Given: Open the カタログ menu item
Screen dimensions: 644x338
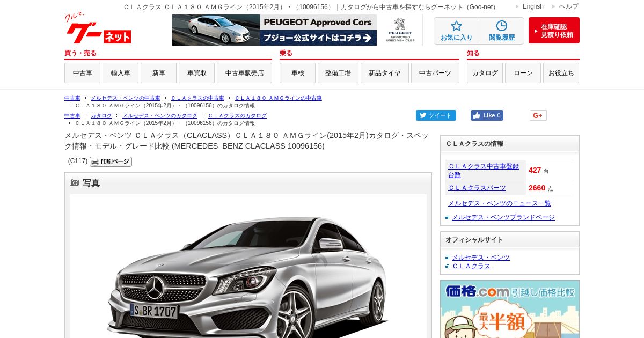Looking at the screenshot, I should tap(485, 73).
